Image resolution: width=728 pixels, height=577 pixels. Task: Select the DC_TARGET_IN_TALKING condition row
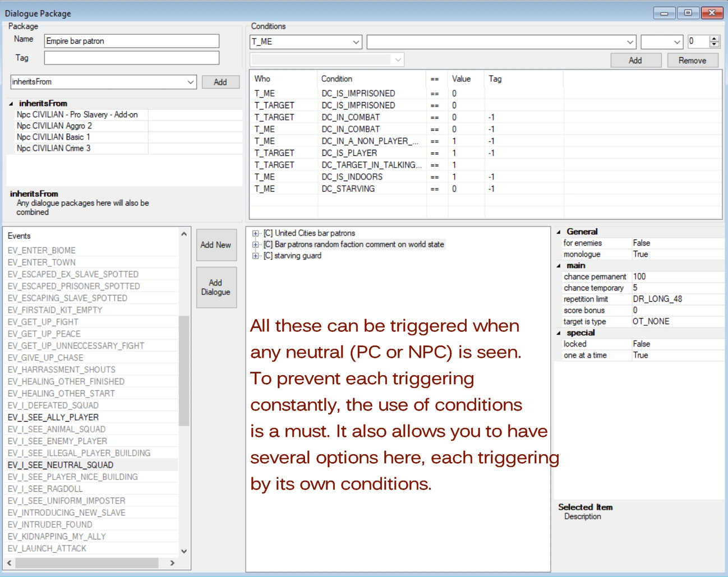pos(486,165)
